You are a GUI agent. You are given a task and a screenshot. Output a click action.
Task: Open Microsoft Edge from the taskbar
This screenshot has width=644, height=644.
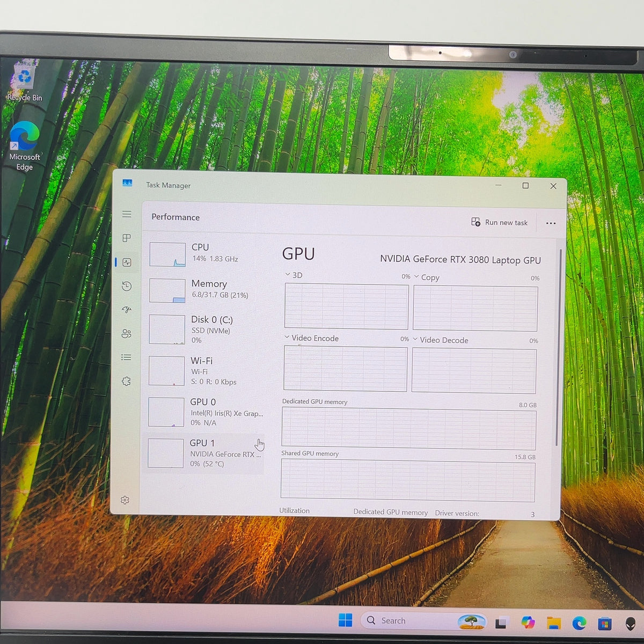579,623
